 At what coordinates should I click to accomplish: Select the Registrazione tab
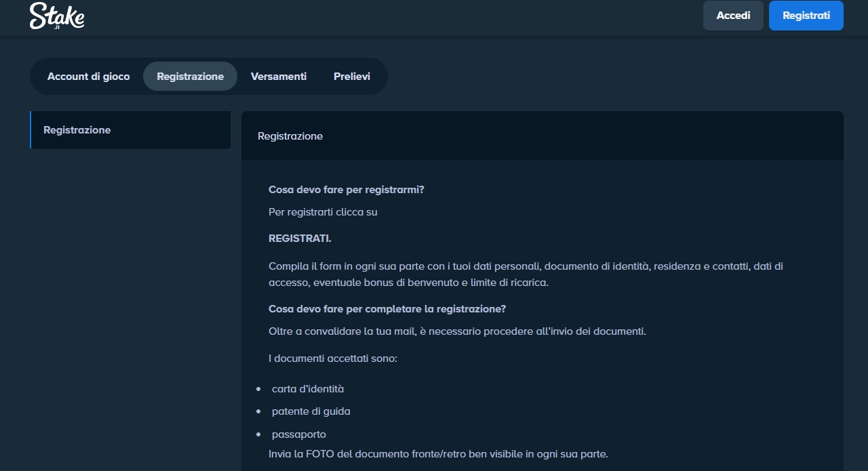click(x=190, y=76)
